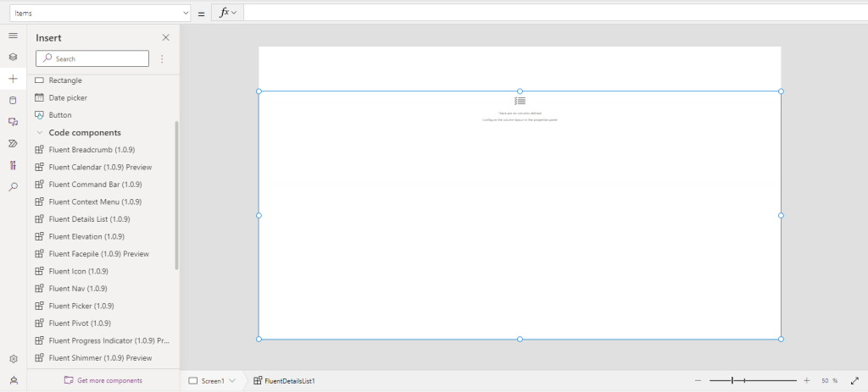Open the Data cylinder icon in sidebar
868x392 pixels.
point(13,100)
